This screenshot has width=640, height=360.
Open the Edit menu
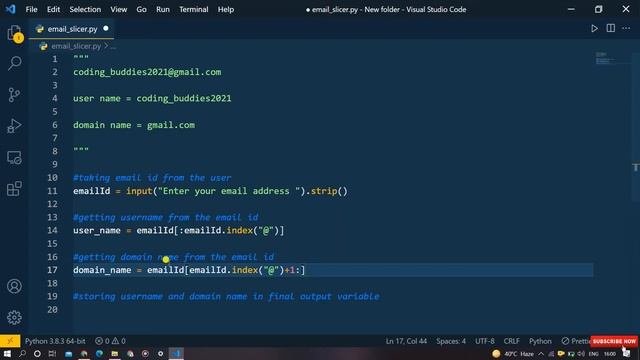[x=53, y=9]
